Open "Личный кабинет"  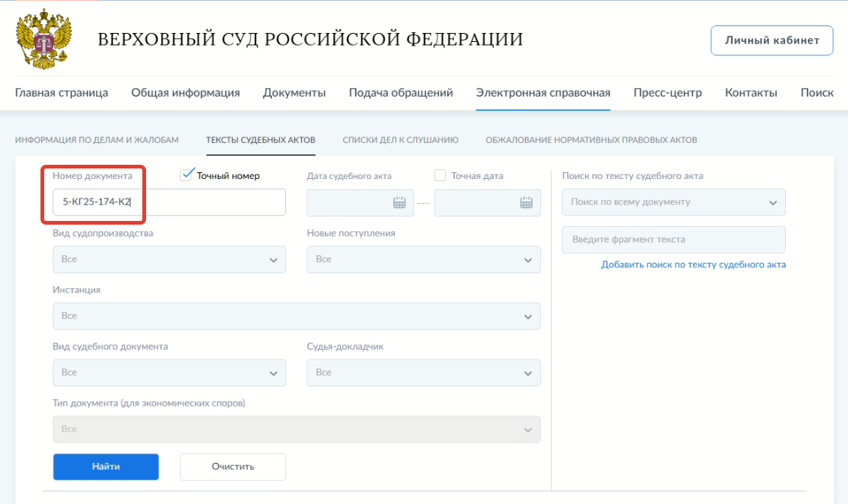coord(771,40)
